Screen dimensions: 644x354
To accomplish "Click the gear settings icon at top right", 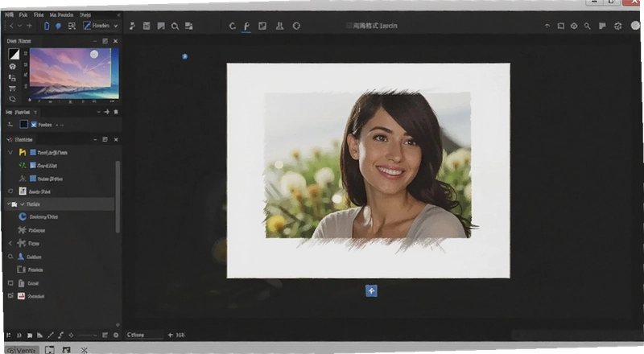I will coord(617,26).
